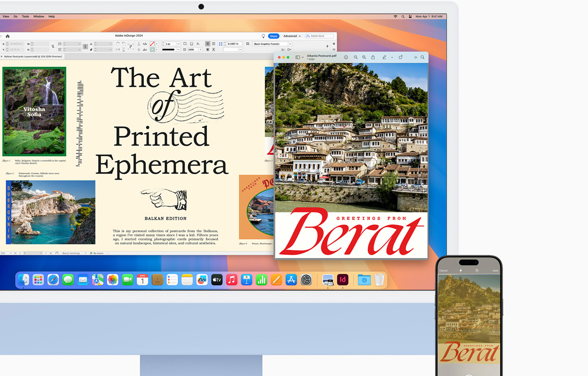The width and height of the screenshot is (588, 376).
Task: Open the Downloads folder in the Dock
Action: (364, 279)
